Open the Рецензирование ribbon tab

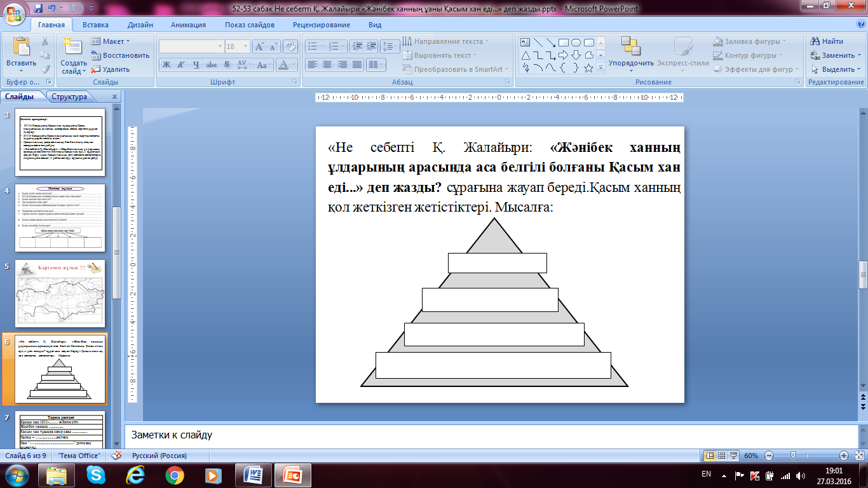click(322, 25)
